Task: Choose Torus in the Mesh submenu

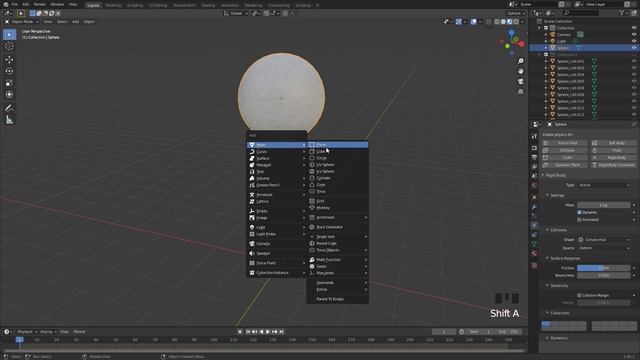Action: tap(338, 191)
